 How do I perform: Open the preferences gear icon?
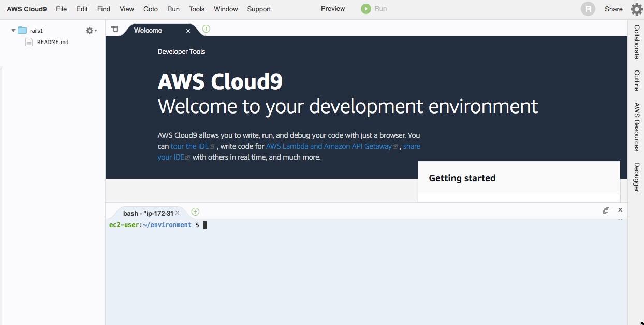coord(636,9)
